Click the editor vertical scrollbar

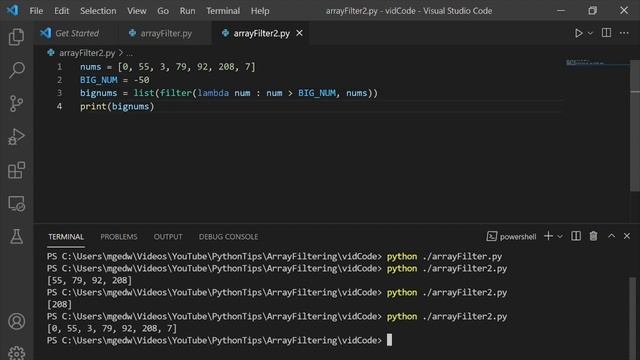[635, 127]
